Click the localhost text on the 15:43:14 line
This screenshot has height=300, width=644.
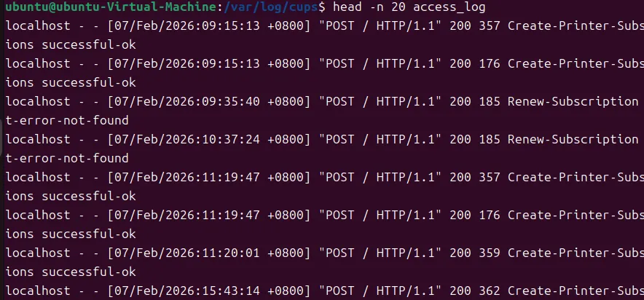pyautogui.click(x=38, y=291)
